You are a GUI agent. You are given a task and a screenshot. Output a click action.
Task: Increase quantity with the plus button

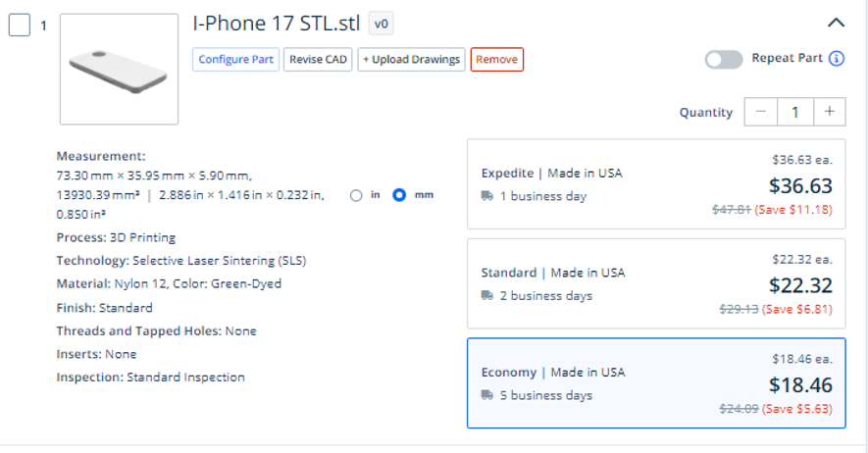pos(829,112)
